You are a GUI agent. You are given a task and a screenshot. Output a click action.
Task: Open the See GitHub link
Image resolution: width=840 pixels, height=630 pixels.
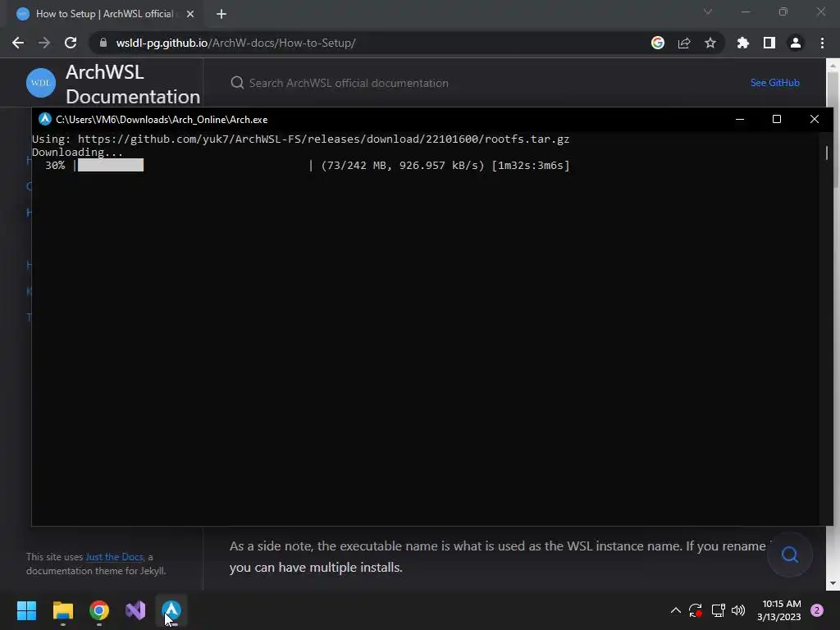774,83
